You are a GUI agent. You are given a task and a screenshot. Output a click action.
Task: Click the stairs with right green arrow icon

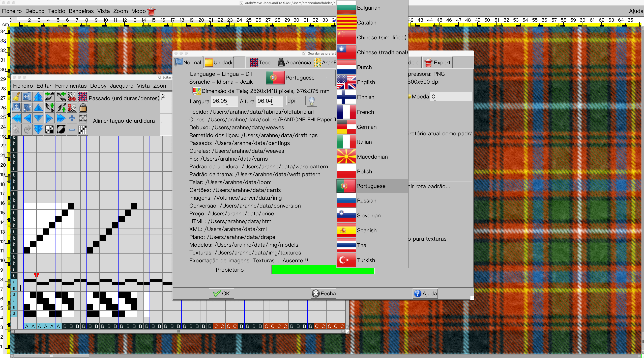pyautogui.click(x=50, y=97)
